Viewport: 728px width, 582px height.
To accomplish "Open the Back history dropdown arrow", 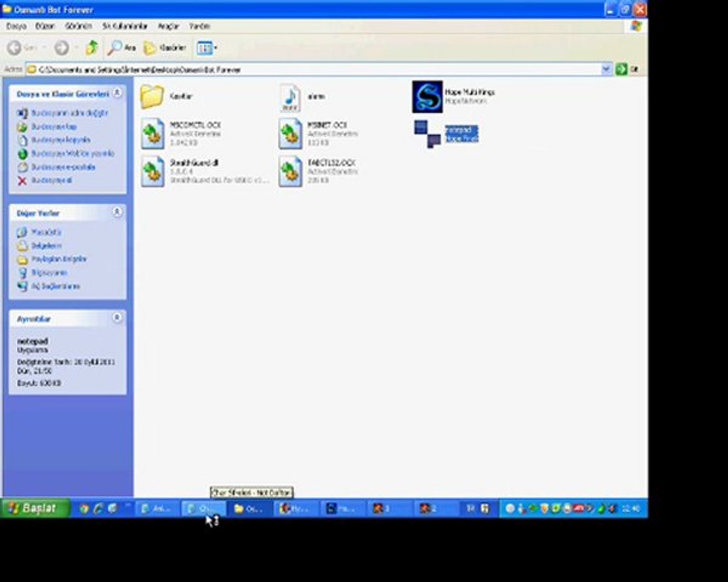I will [44, 48].
